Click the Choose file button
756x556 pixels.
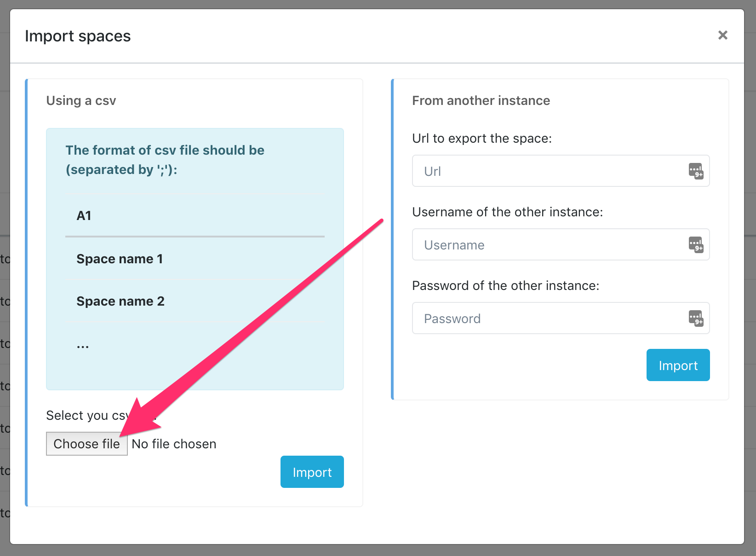click(x=87, y=444)
